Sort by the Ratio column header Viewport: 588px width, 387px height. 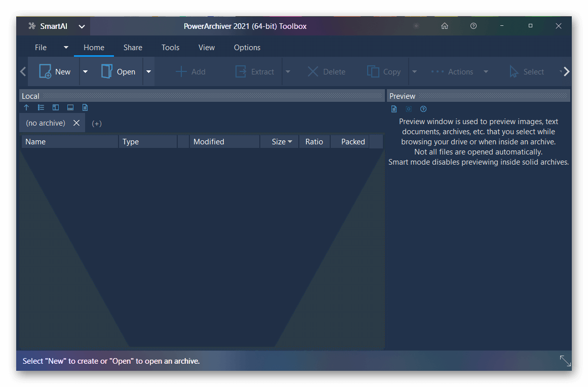[314, 142]
